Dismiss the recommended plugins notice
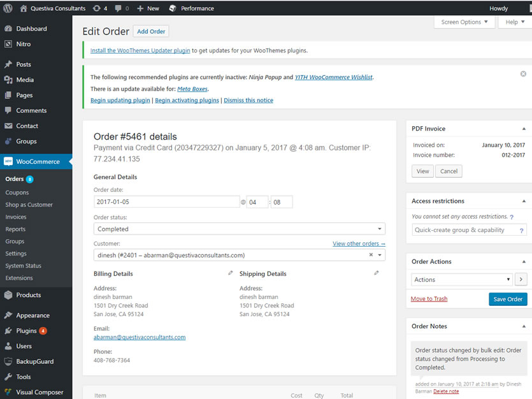Screen dimensions: 532x399 [x=523, y=74]
